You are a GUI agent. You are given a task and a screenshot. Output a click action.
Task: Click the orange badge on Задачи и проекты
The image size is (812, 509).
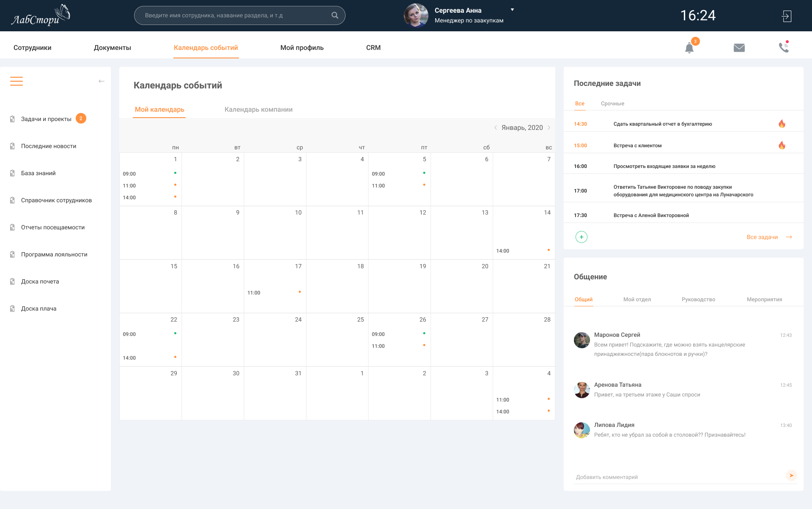point(81,118)
